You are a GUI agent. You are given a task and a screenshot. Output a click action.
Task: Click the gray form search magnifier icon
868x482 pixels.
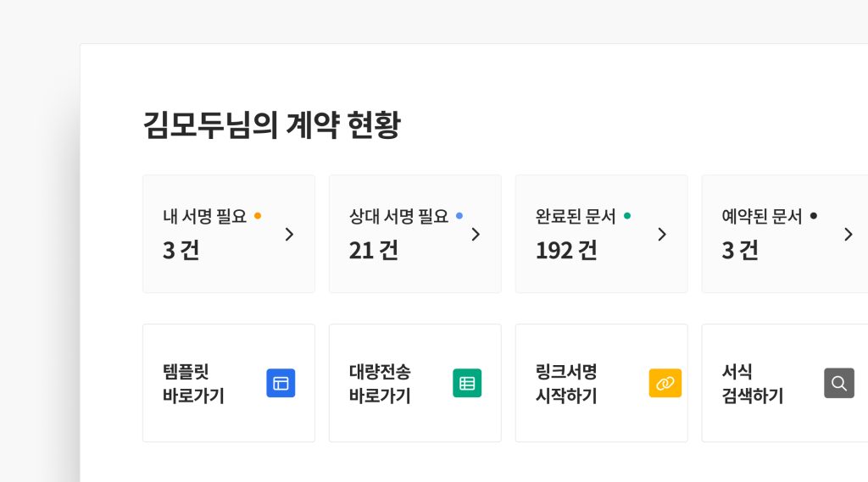tap(838, 383)
